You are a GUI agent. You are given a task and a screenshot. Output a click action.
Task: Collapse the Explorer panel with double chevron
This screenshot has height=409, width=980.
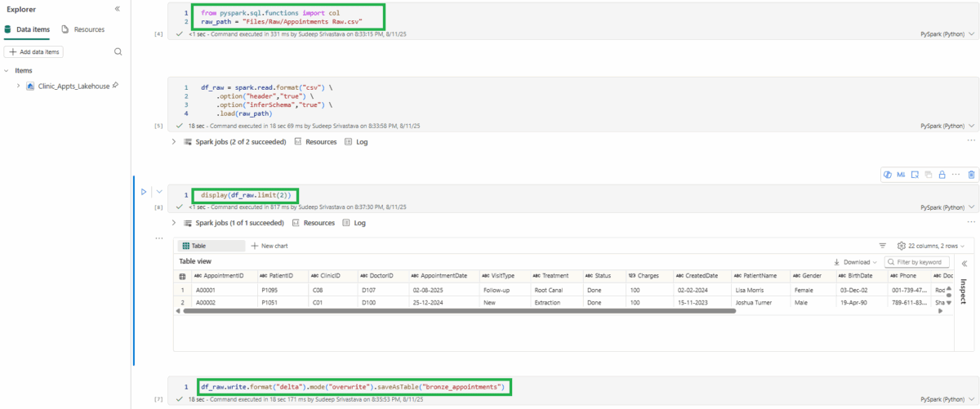click(x=117, y=9)
